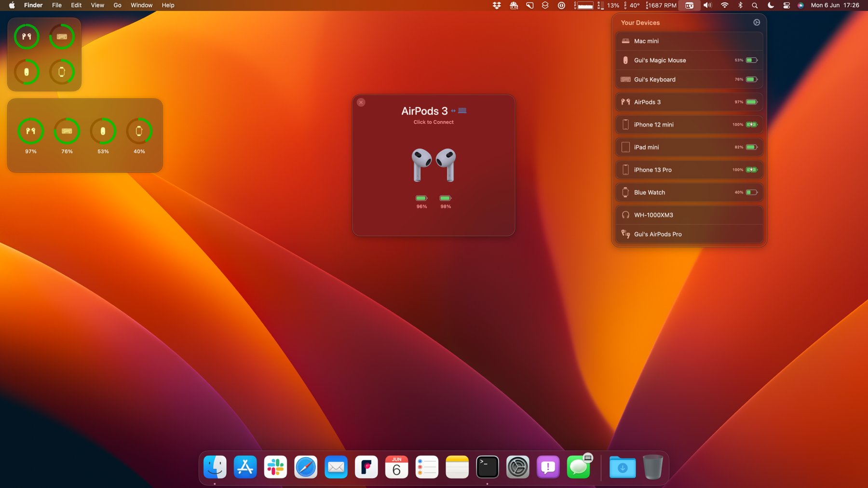
Task: Open Terminal from the Dock
Action: tap(488, 467)
